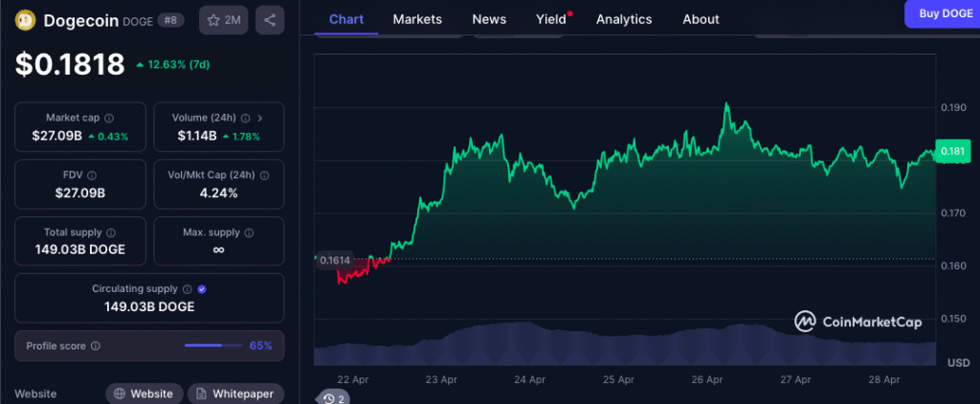Click the 26 Apr date axis label
Image resolution: width=980 pixels, height=404 pixels.
click(x=707, y=379)
